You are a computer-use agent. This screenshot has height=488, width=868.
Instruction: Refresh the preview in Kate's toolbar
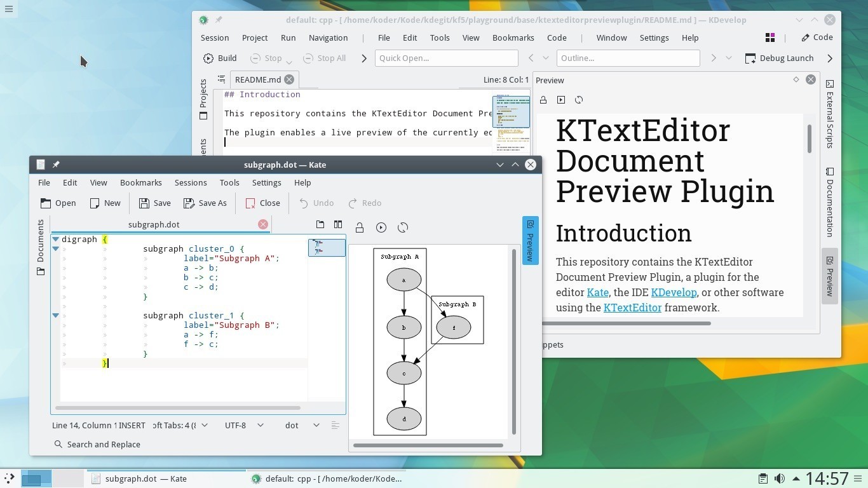403,227
